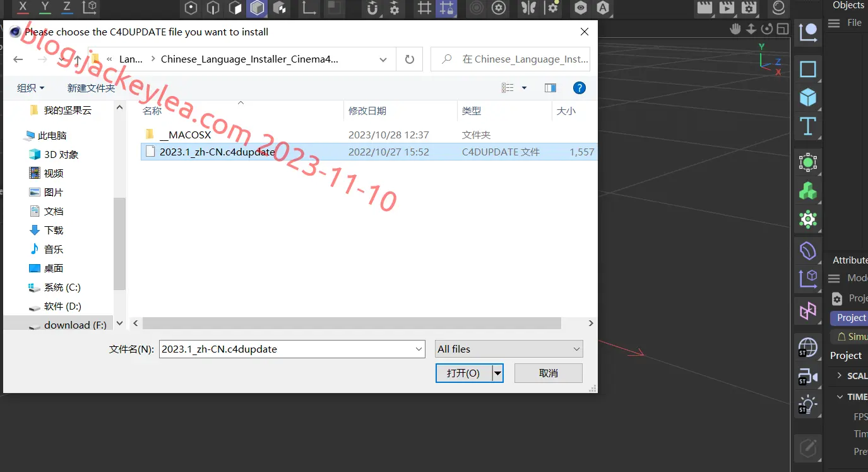The width and height of the screenshot is (868, 472).
Task: Select polygons mode icon in top toolbar
Action: [x=235, y=8]
